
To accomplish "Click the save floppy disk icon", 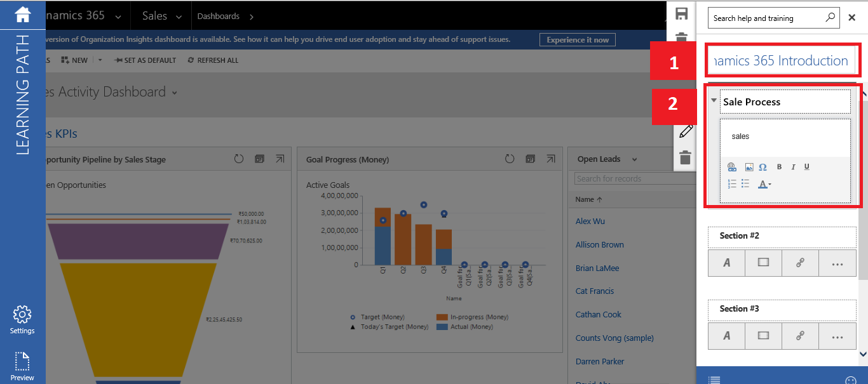I will (x=682, y=15).
